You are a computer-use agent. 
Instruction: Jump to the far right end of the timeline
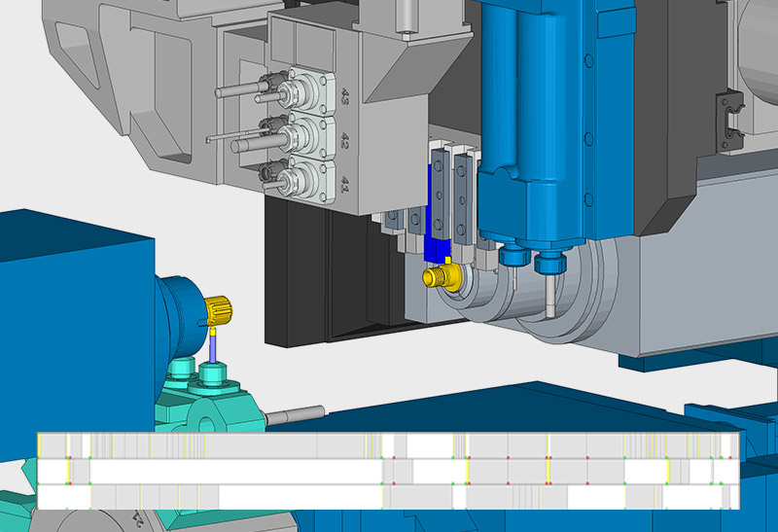point(736,472)
